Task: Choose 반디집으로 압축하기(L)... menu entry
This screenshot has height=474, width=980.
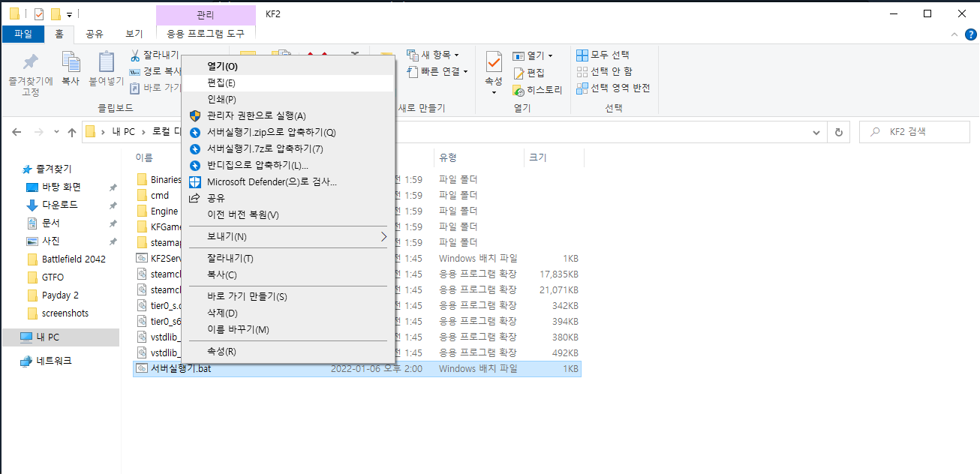Action: 287,165
